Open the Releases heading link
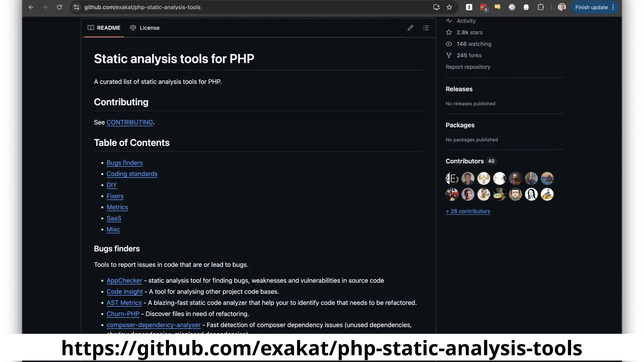 [x=459, y=89]
